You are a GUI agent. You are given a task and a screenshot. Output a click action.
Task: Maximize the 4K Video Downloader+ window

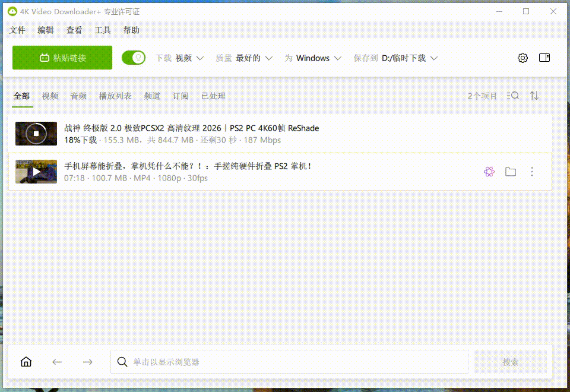526,12
